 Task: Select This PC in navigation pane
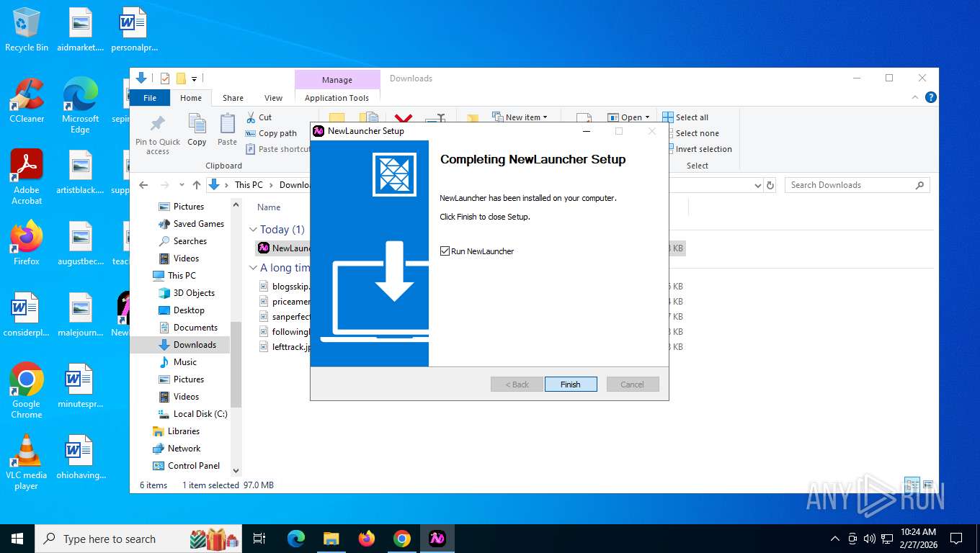click(174, 276)
